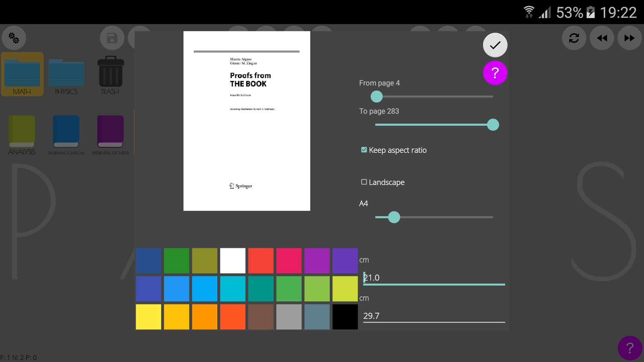This screenshot has width=644, height=362.
Task: Click the height field showing 29.7
Action: point(434,316)
